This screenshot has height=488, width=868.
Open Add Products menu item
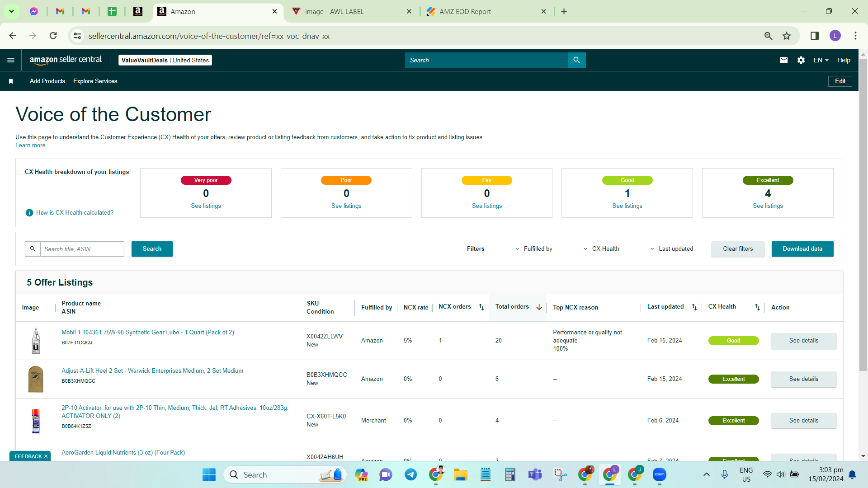point(47,81)
